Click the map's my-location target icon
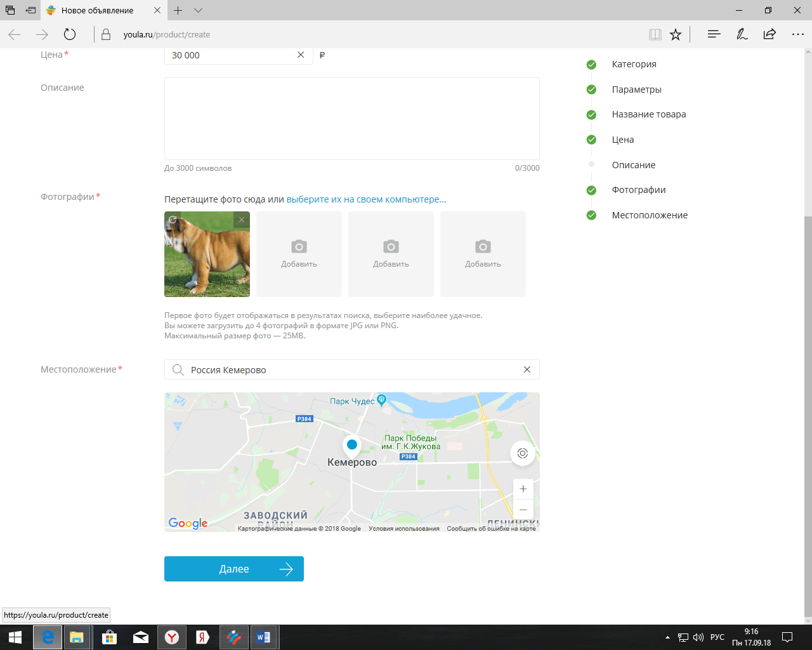This screenshot has height=650, width=812. (522, 453)
